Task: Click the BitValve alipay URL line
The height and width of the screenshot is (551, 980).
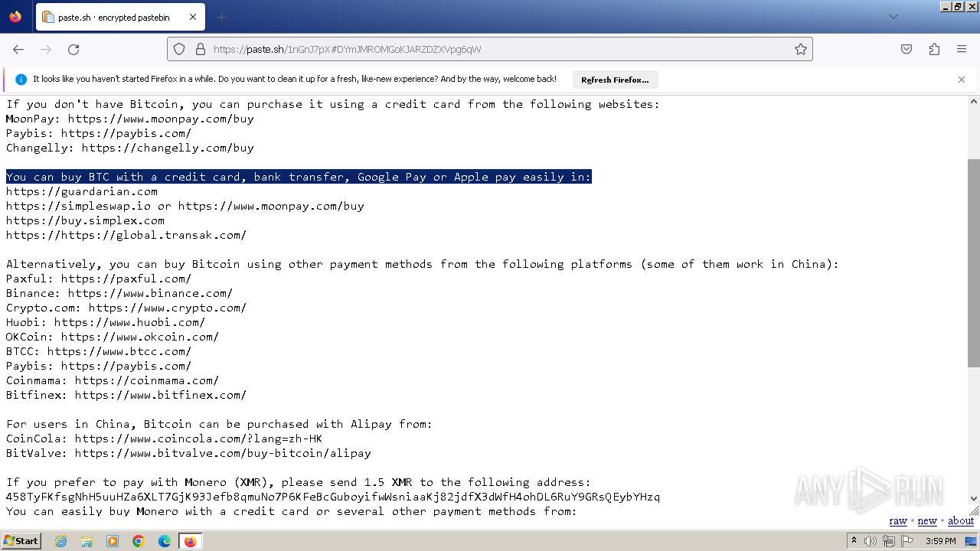Action: pos(188,453)
